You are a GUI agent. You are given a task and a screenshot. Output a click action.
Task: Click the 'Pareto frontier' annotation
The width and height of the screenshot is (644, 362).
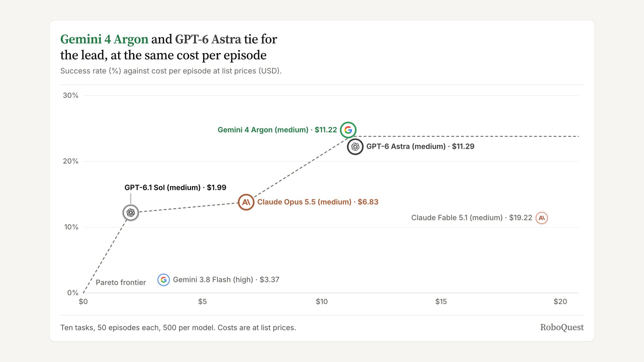point(121,282)
